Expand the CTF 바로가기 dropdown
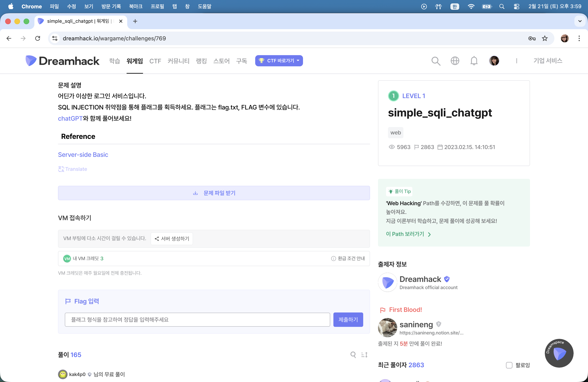Screen dimensions: 588x382 (279, 61)
